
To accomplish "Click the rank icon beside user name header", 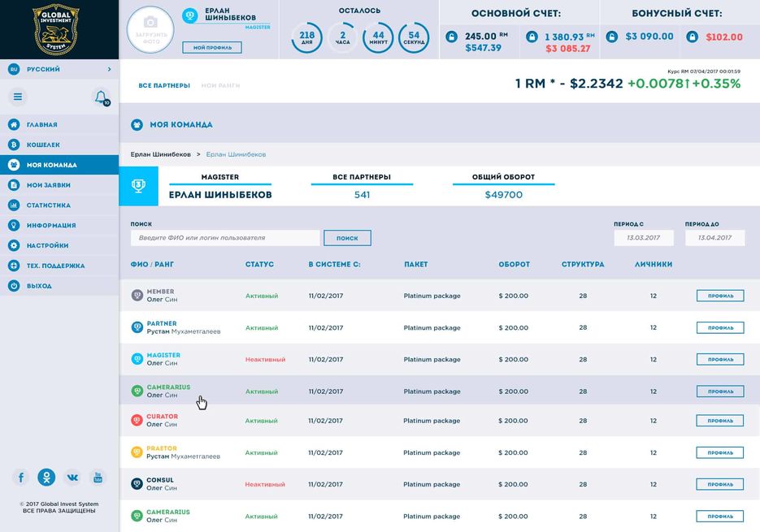I will (190, 16).
